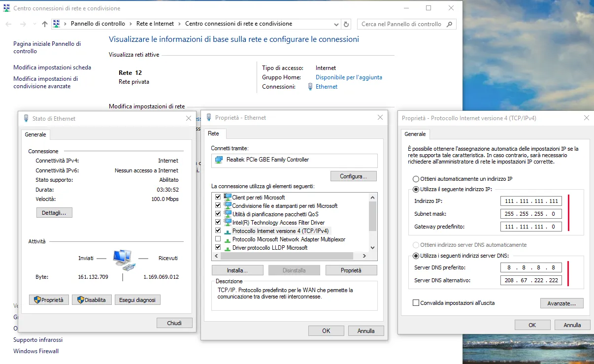Uncheck Client per reti Microsoft checkbox
This screenshot has height=364, width=594.
point(218,197)
